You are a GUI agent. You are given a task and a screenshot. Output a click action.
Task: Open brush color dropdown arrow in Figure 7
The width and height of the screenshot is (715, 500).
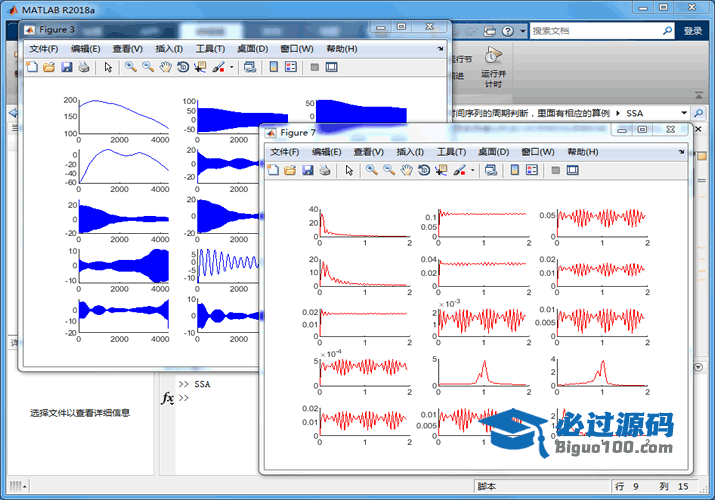tap(472, 170)
